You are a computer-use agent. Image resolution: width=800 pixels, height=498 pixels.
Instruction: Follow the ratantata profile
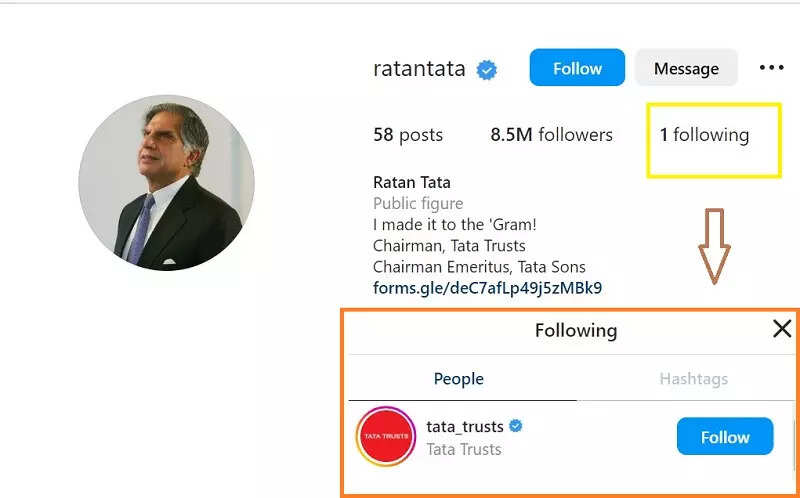[x=577, y=68]
